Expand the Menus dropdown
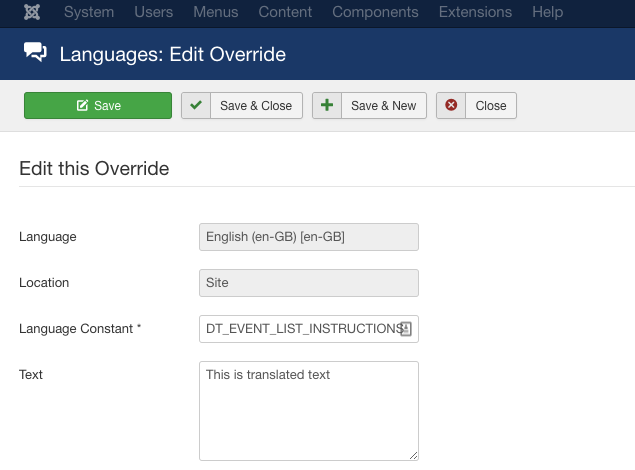The image size is (635, 470). tap(215, 13)
